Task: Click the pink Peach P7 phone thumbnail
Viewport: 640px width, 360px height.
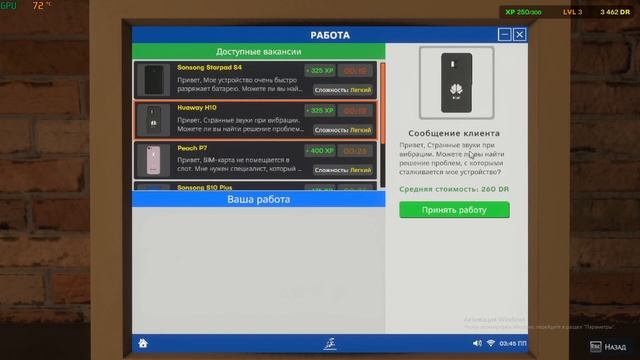Action: 153,160
